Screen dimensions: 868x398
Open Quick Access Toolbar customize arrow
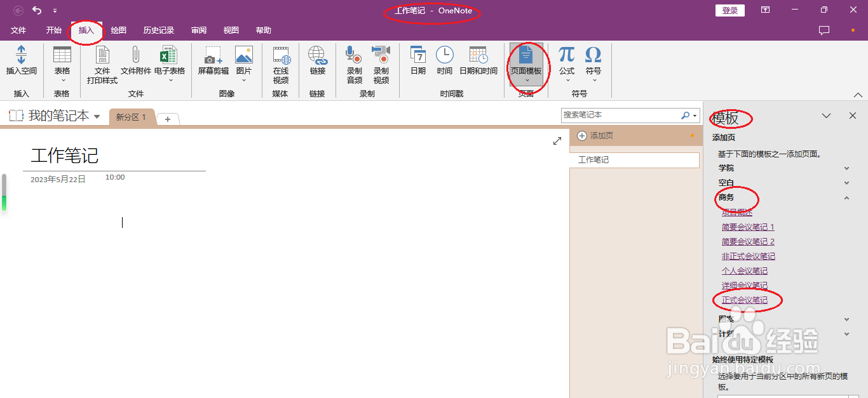tap(55, 11)
